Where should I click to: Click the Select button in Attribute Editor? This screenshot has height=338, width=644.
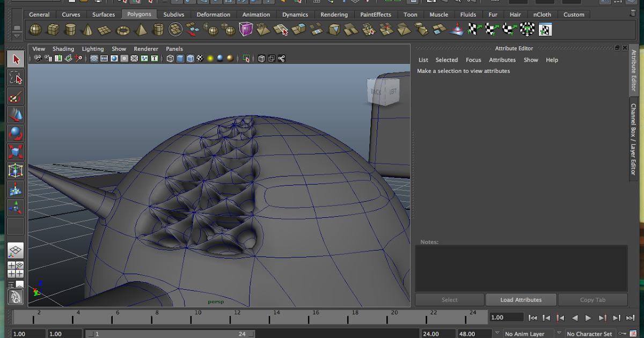450,300
